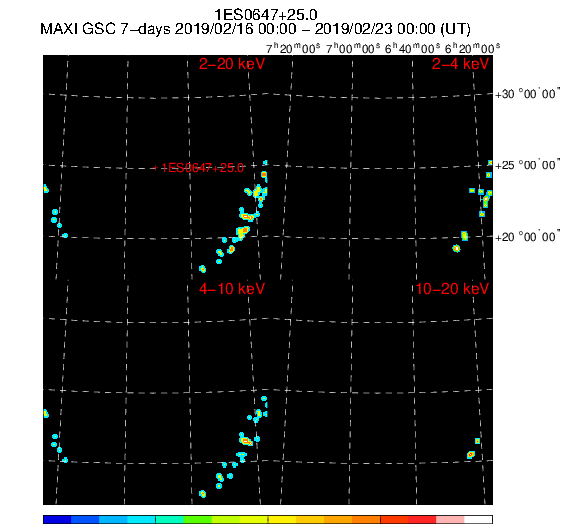The height and width of the screenshot is (525, 574).
Task: Click the 10-20 keV panel label
Action: 452,289
